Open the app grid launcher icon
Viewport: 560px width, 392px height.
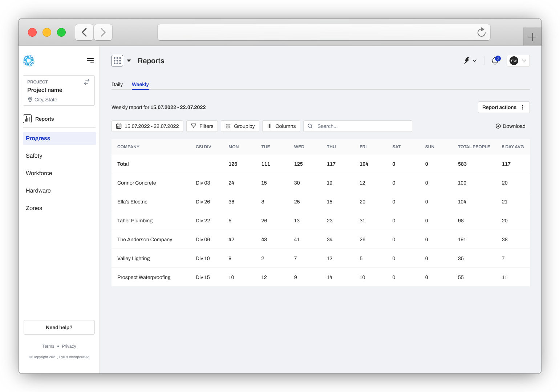(x=117, y=60)
